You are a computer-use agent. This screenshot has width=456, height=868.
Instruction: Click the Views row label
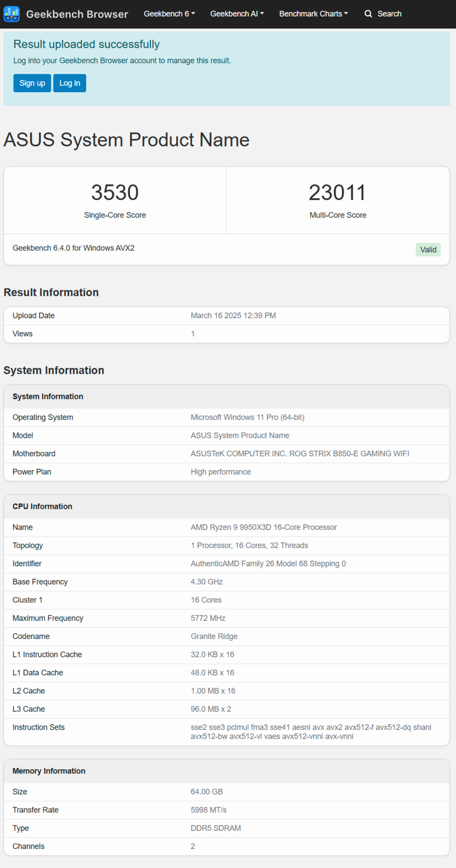click(22, 334)
